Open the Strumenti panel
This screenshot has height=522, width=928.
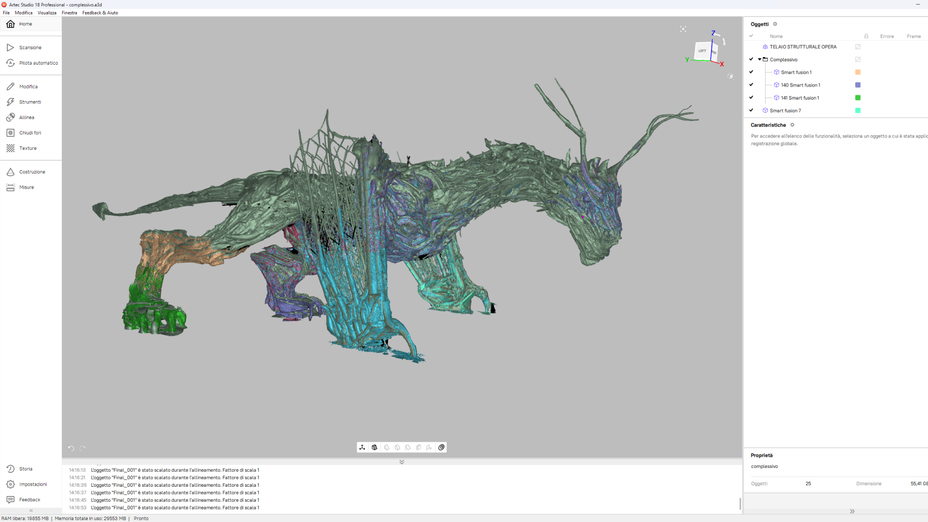point(30,102)
